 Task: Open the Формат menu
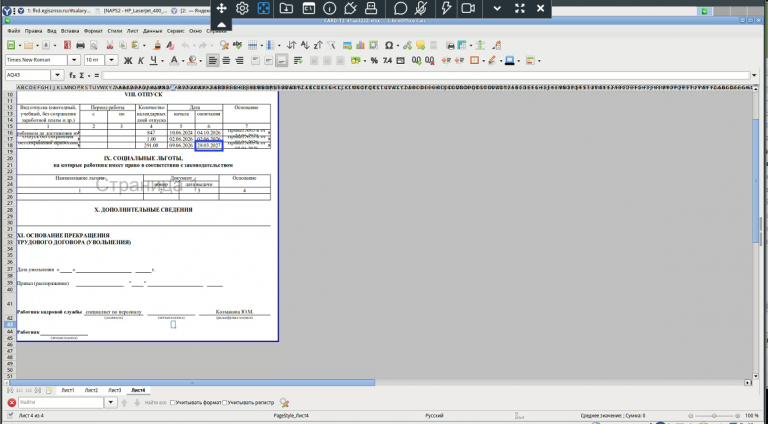[93, 31]
